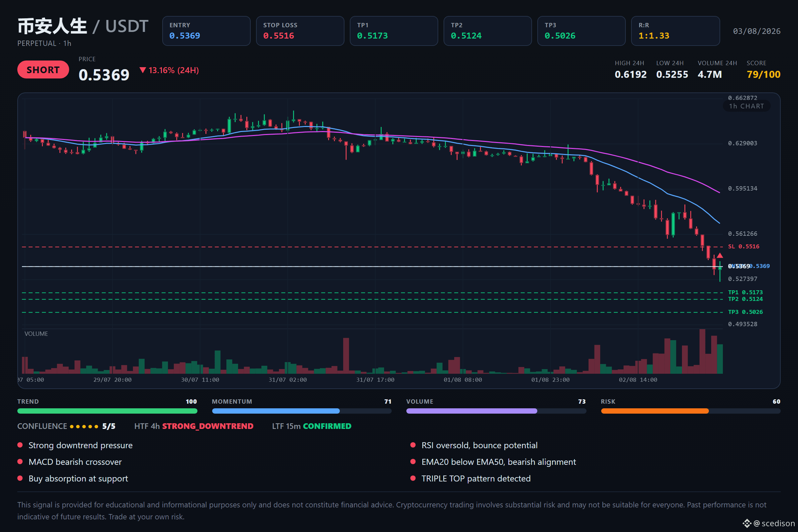Click the HIGH 24H value 0.6192

[630, 74]
